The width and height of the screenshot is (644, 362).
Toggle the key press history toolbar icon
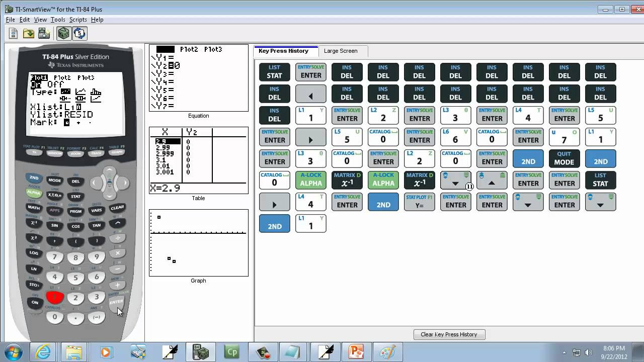[x=79, y=34]
